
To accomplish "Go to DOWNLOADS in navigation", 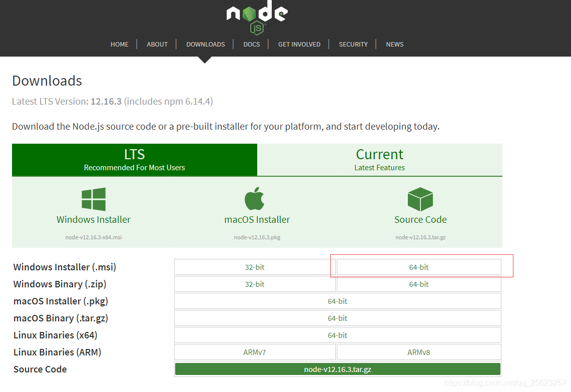I will point(205,45).
